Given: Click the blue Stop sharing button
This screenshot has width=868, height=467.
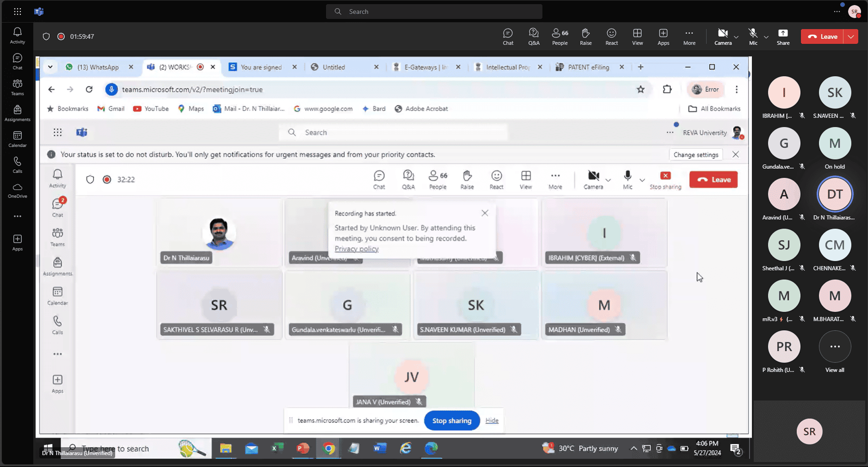Looking at the screenshot, I should [x=452, y=421].
